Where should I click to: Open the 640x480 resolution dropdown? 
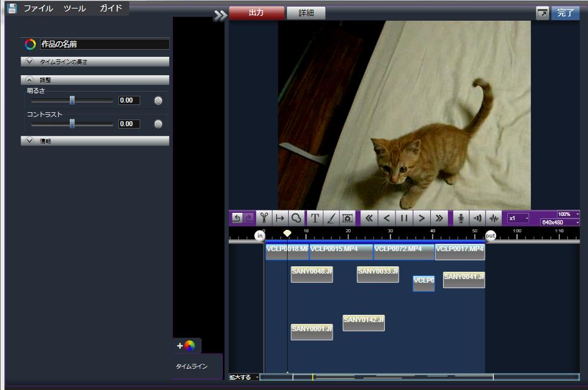559,223
